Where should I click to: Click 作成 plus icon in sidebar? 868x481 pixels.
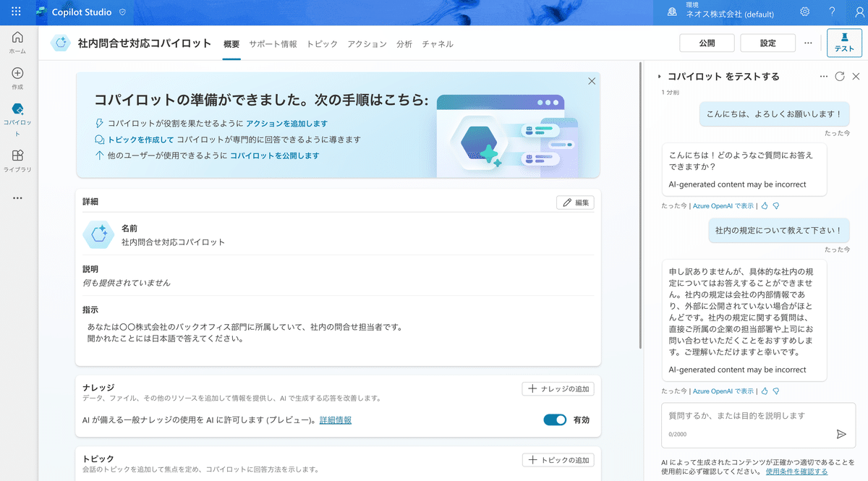[17, 78]
